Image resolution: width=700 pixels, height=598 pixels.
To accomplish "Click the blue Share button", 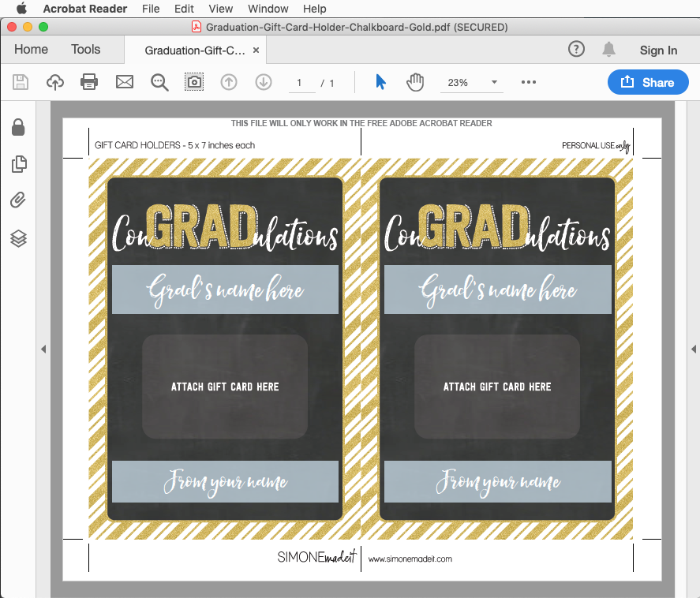I will click(648, 82).
